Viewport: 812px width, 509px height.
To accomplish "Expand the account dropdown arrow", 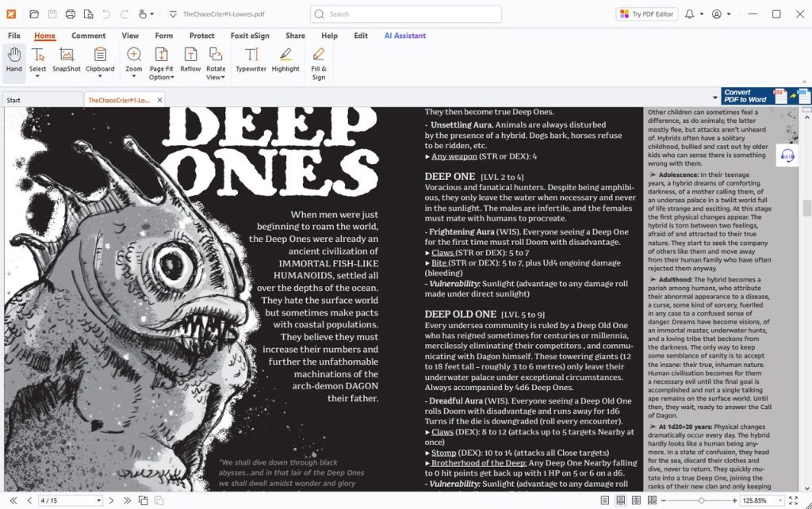I will click(x=729, y=14).
